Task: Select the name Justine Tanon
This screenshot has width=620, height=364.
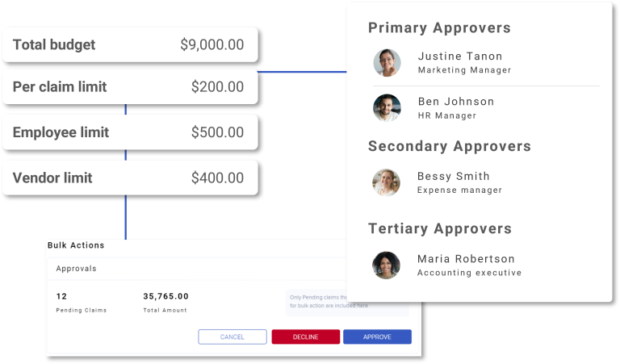Action: point(460,56)
